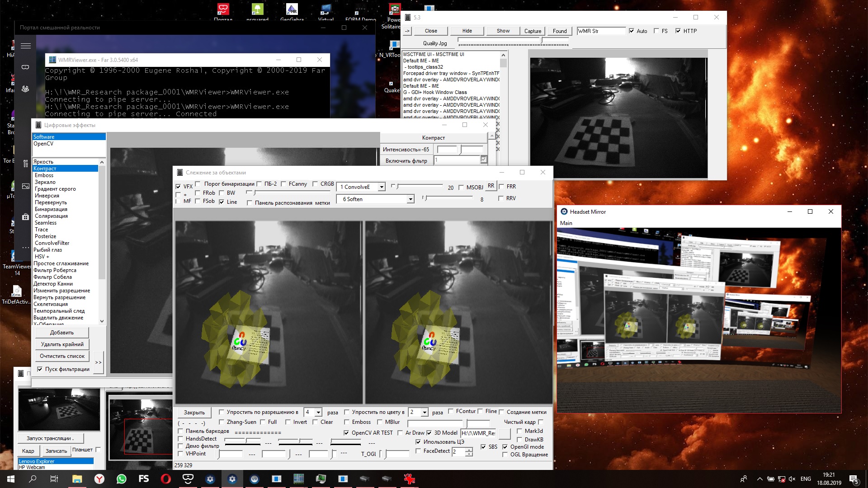Open Mixed Reality Portal headset taskbar icon
Screen dimensions: 868x488
[188, 479]
